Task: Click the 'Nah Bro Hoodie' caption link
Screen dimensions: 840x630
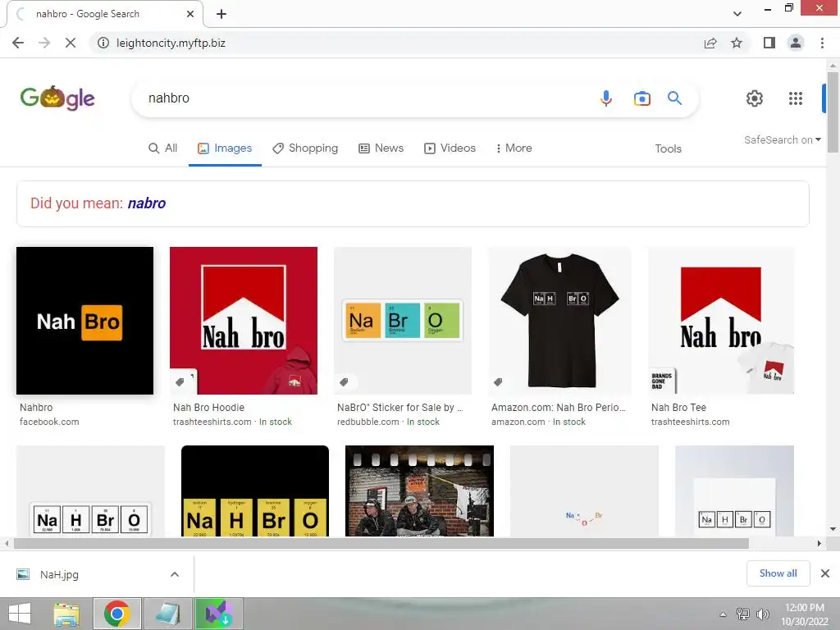Action: point(208,408)
